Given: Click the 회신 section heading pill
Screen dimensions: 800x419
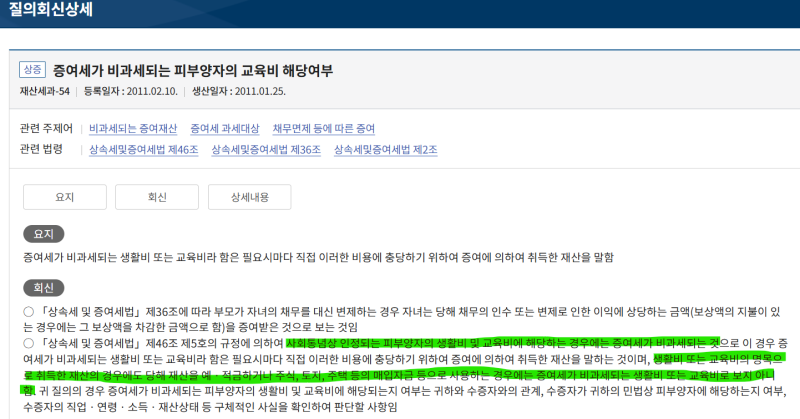Looking at the screenshot, I should pyautogui.click(x=43, y=288).
